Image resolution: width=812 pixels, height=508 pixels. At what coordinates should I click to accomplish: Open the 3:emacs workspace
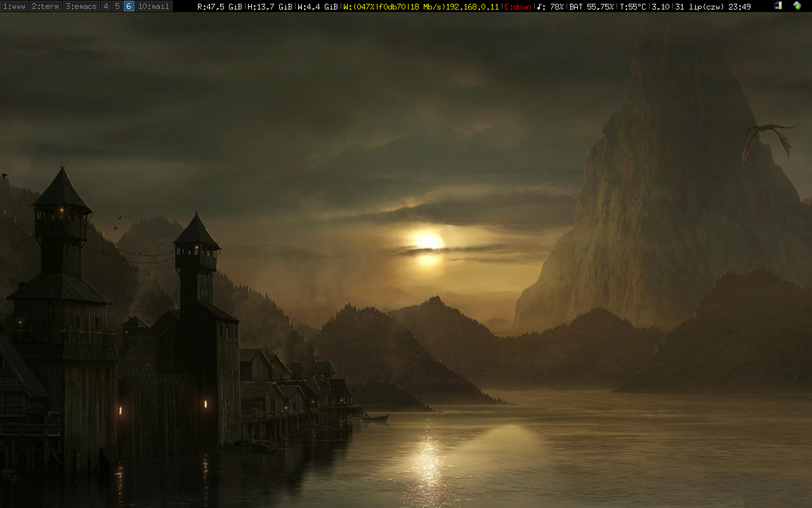click(x=81, y=6)
